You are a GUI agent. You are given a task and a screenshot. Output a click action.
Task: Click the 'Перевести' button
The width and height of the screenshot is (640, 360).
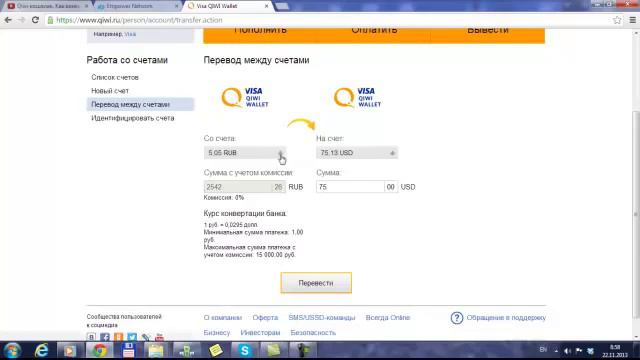[316, 283]
